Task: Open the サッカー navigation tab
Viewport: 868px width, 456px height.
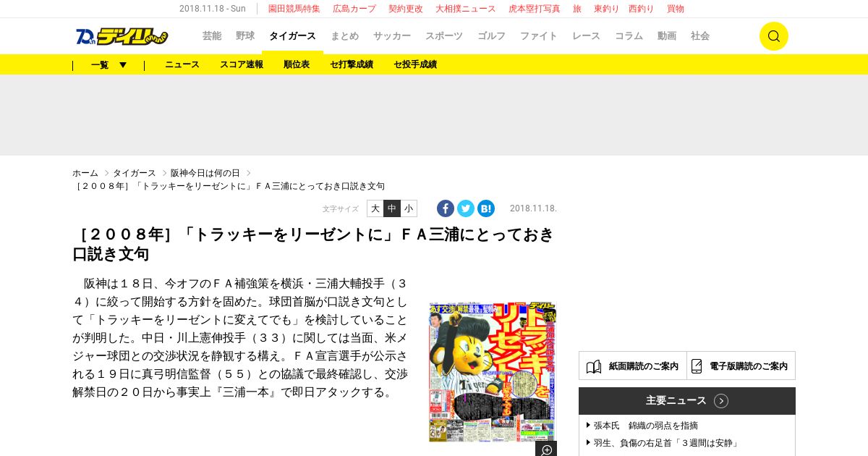Action: pos(392,36)
